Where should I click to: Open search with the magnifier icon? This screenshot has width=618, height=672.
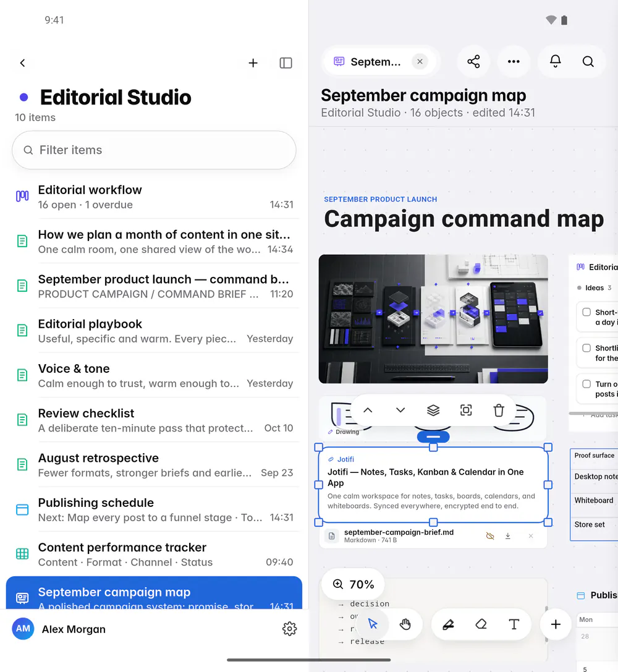[x=588, y=62]
